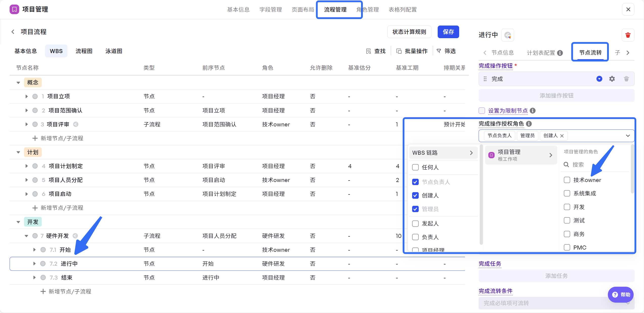
Task: Click search magnifier in role panel
Action: pyautogui.click(x=566, y=165)
